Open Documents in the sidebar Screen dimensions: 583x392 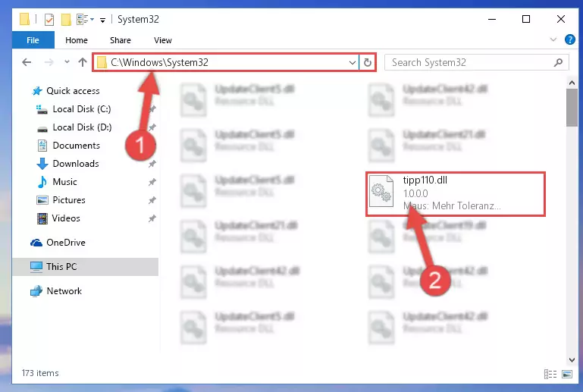click(77, 146)
